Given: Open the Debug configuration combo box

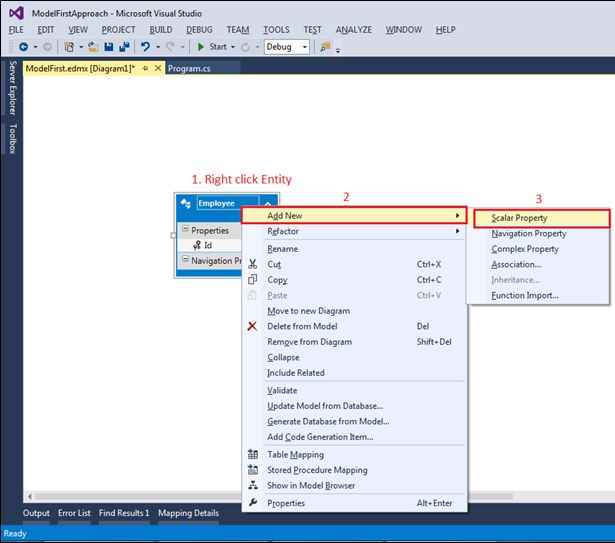Looking at the screenshot, I should tap(287, 47).
